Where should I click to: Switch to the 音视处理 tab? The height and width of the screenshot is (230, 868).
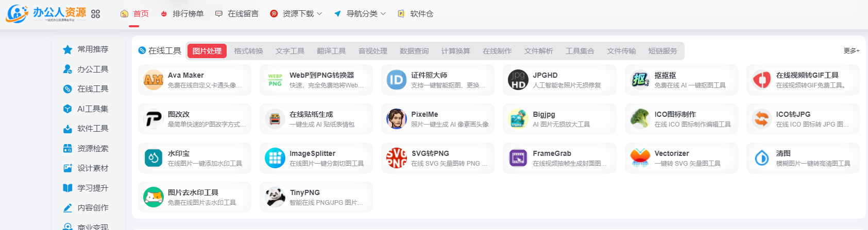373,51
